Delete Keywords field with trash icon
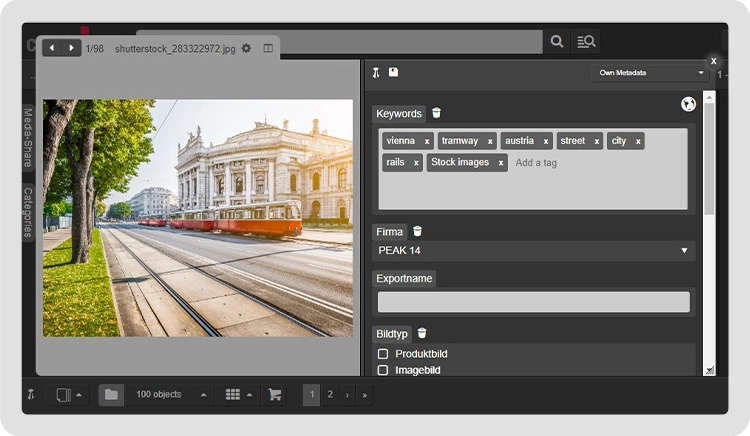 point(436,113)
